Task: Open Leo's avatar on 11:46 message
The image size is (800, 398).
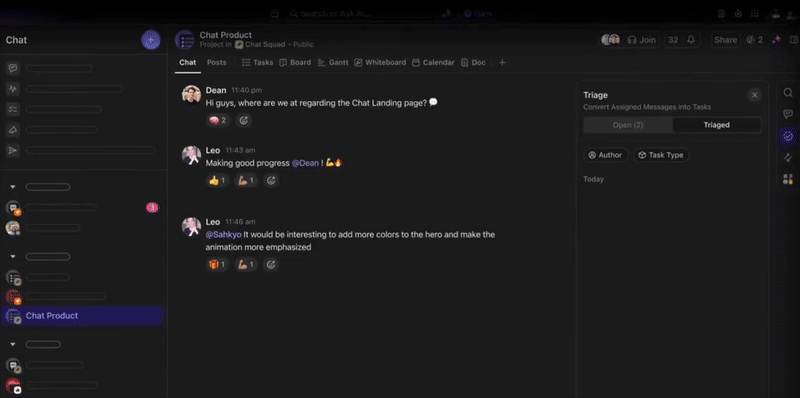Action: [x=191, y=227]
